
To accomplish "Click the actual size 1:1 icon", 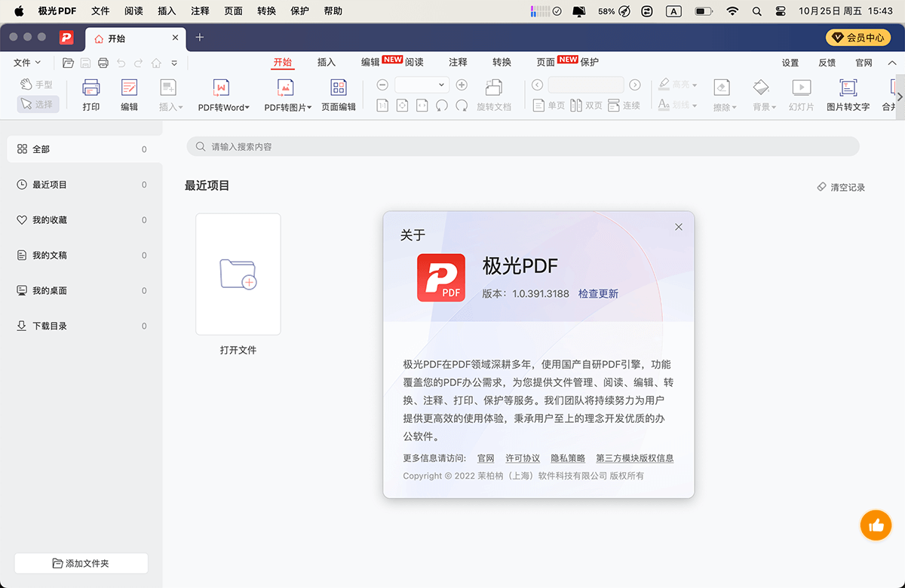I will click(x=382, y=106).
